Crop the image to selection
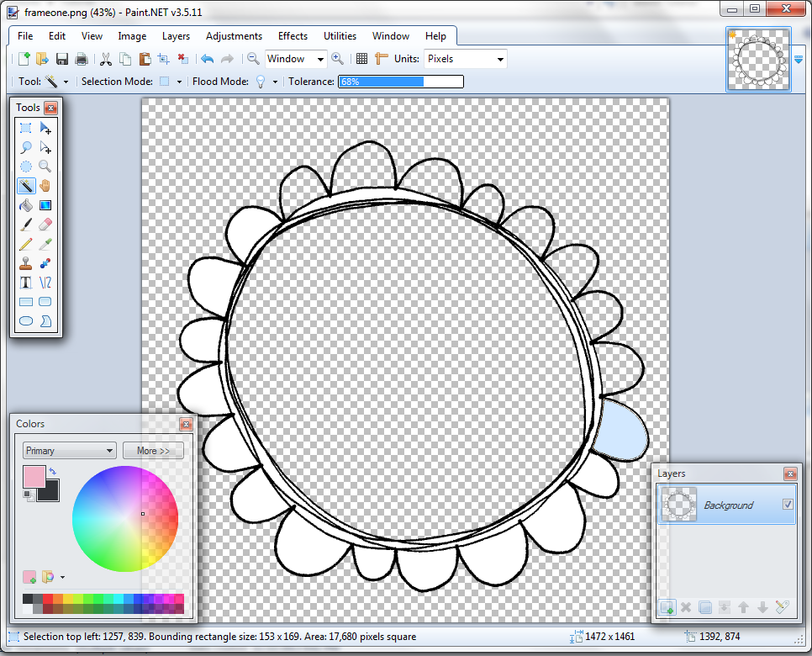 (x=165, y=59)
